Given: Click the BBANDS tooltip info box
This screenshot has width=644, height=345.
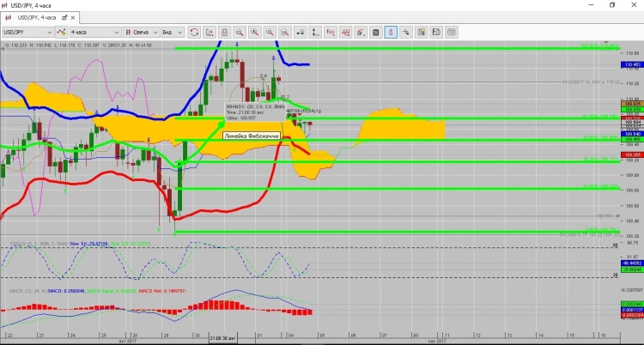Looking at the screenshot, I should coord(255,112).
